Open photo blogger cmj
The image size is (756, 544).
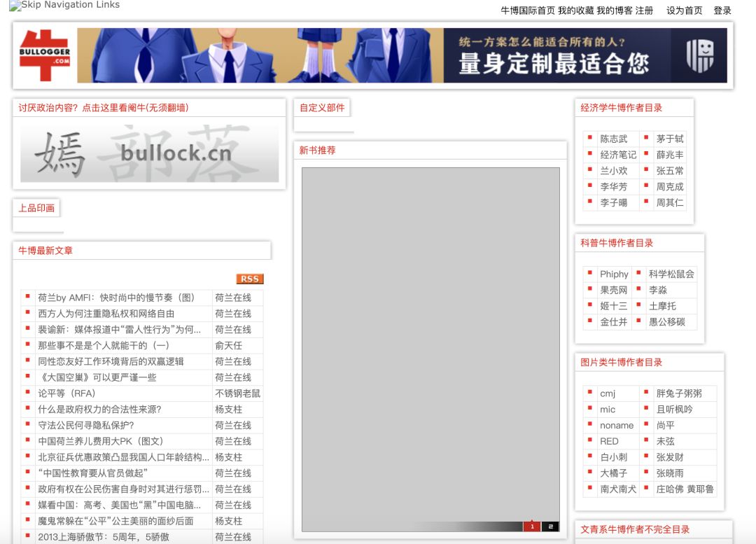(x=608, y=393)
